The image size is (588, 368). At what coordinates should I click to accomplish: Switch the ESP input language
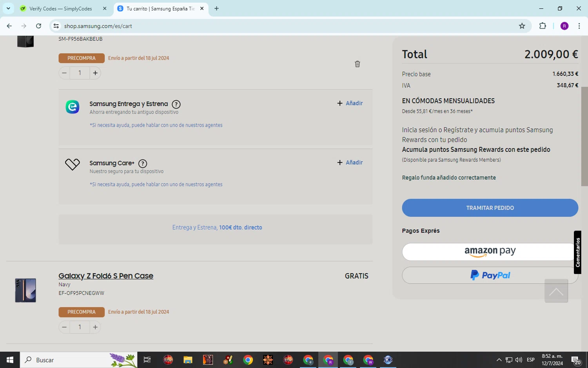coord(531,360)
